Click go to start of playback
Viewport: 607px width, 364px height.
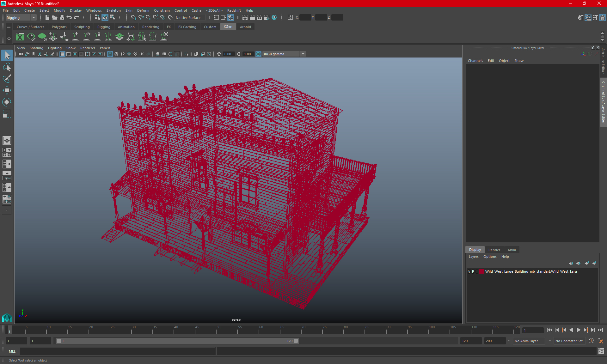tap(549, 330)
